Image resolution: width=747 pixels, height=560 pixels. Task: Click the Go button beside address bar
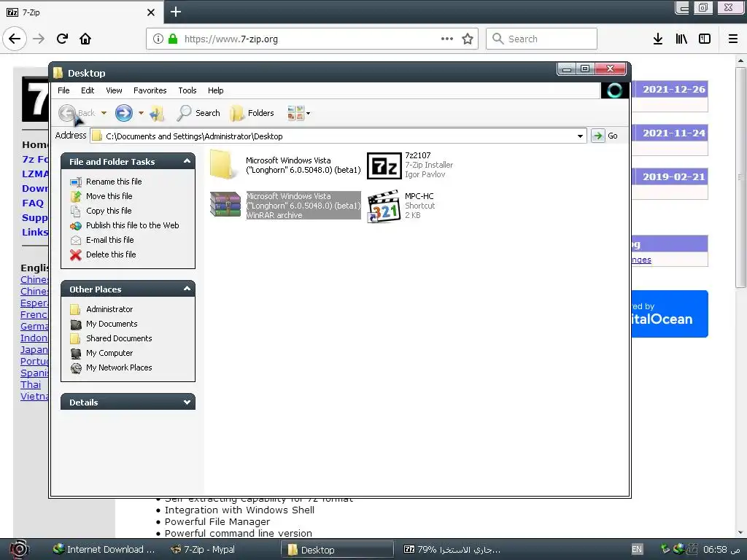click(x=605, y=136)
